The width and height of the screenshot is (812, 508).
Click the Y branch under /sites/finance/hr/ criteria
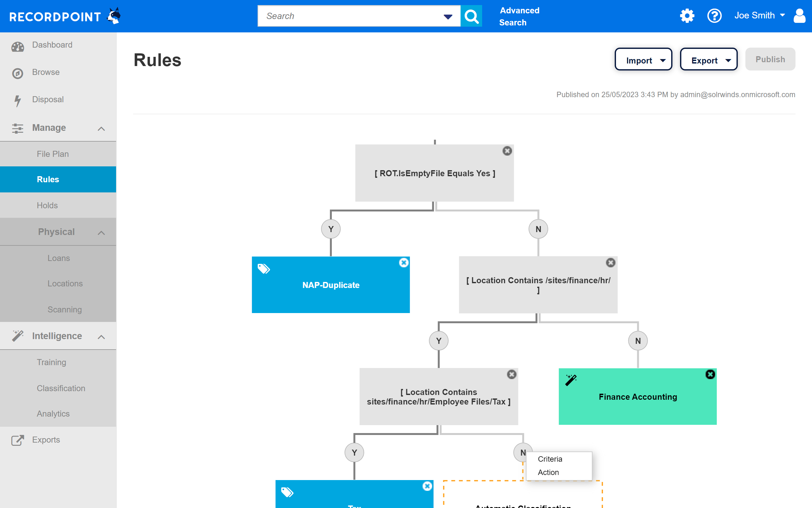point(439,341)
